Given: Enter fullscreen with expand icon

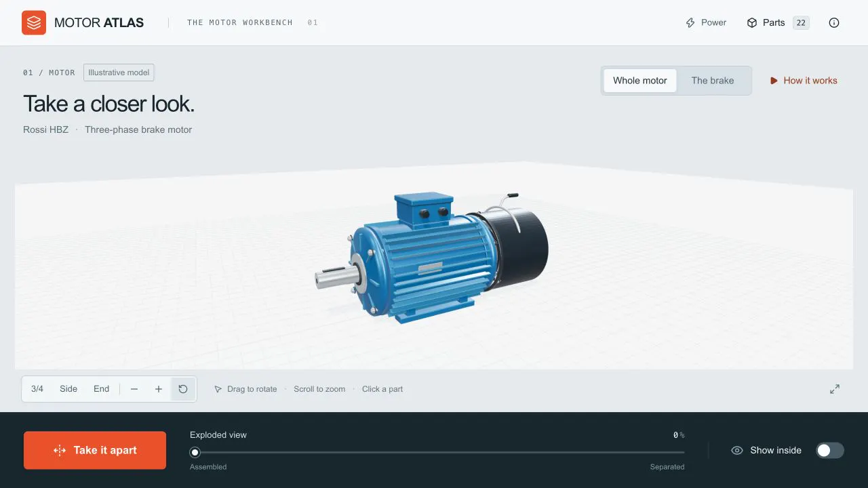Looking at the screenshot, I should coord(835,389).
